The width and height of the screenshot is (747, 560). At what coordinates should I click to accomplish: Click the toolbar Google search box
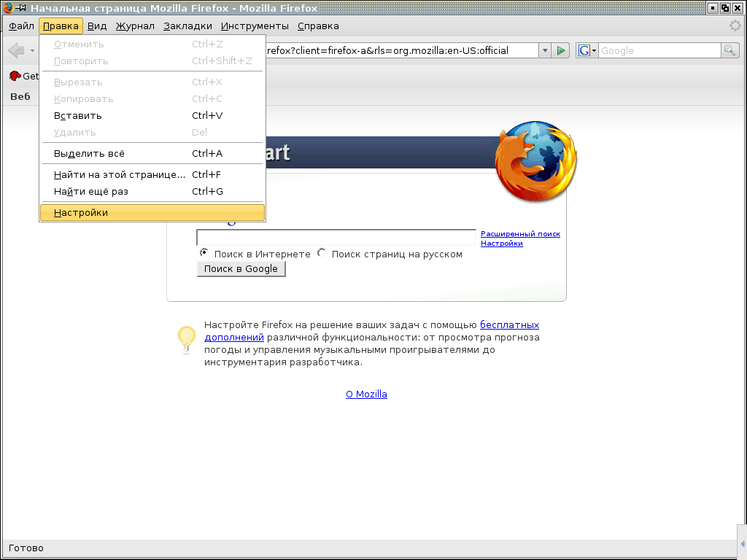point(659,50)
